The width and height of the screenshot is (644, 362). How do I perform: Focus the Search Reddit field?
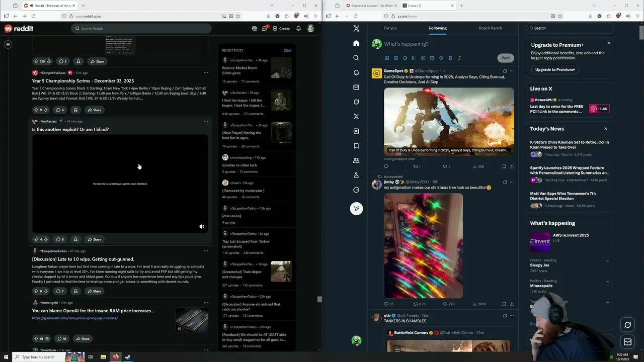141,29
